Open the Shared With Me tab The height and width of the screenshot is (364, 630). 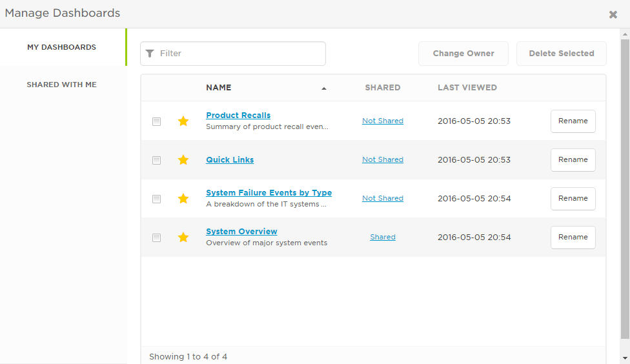pyautogui.click(x=62, y=85)
